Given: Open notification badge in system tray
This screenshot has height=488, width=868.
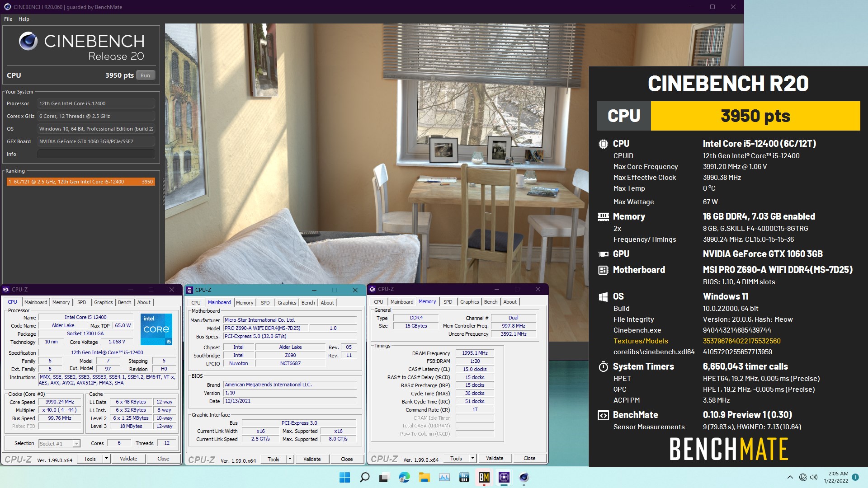Looking at the screenshot, I should [x=855, y=477].
